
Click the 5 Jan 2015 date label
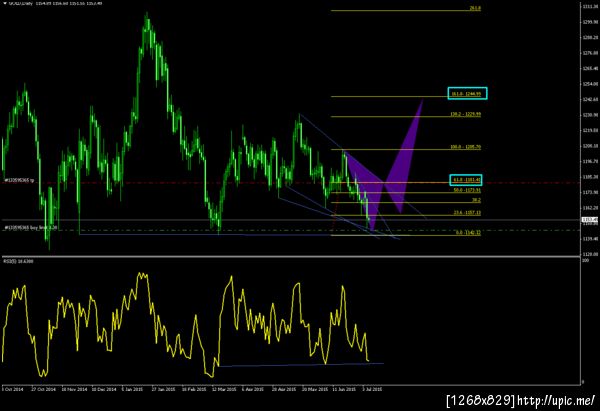[132, 389]
